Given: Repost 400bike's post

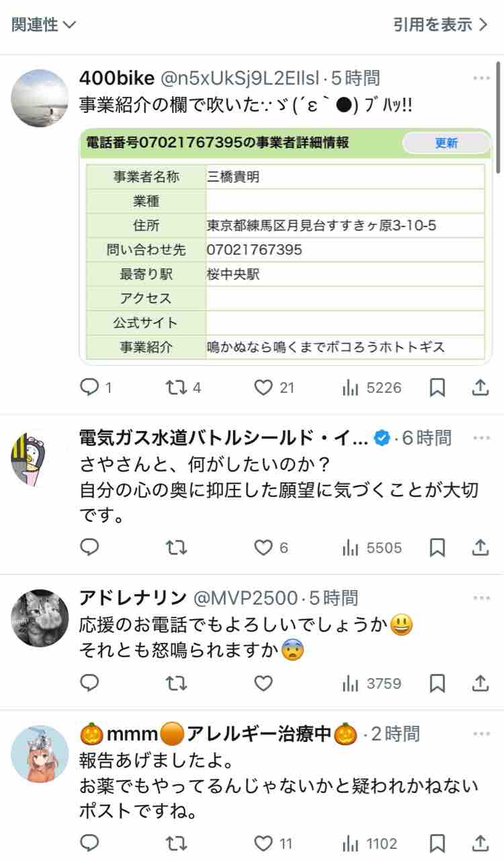Looking at the screenshot, I should 183,387.
